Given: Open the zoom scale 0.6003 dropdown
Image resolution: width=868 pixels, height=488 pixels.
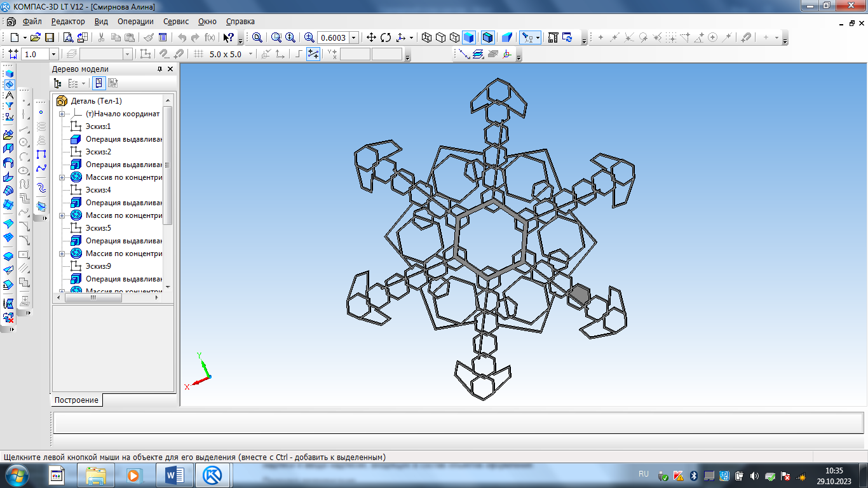Looking at the screenshot, I should click(354, 37).
